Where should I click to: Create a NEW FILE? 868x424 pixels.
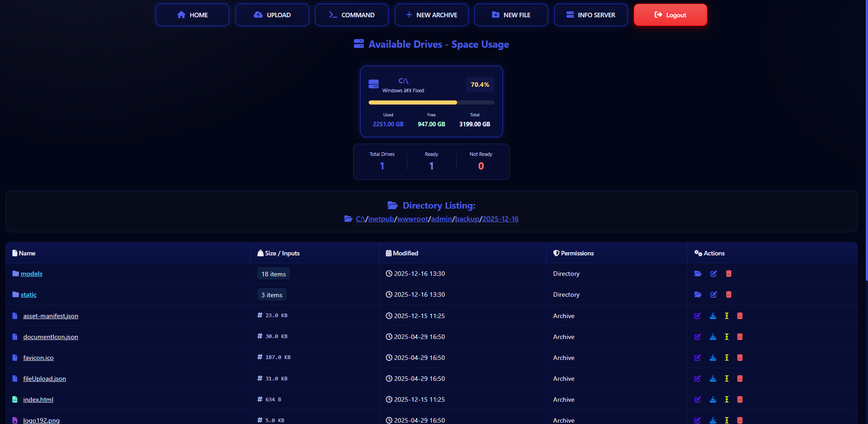click(511, 15)
